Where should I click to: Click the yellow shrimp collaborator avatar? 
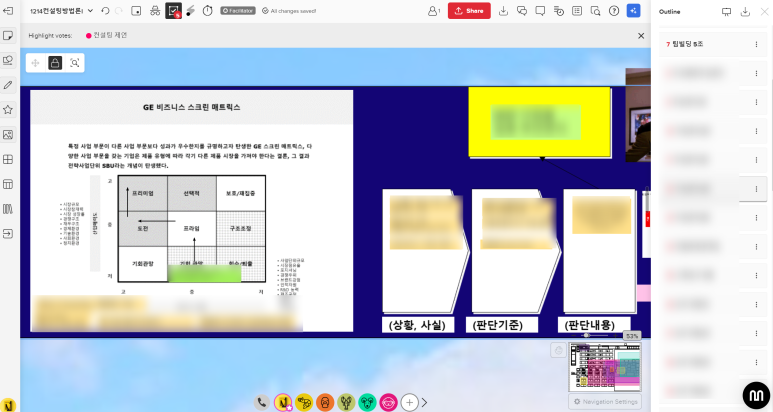[304, 403]
